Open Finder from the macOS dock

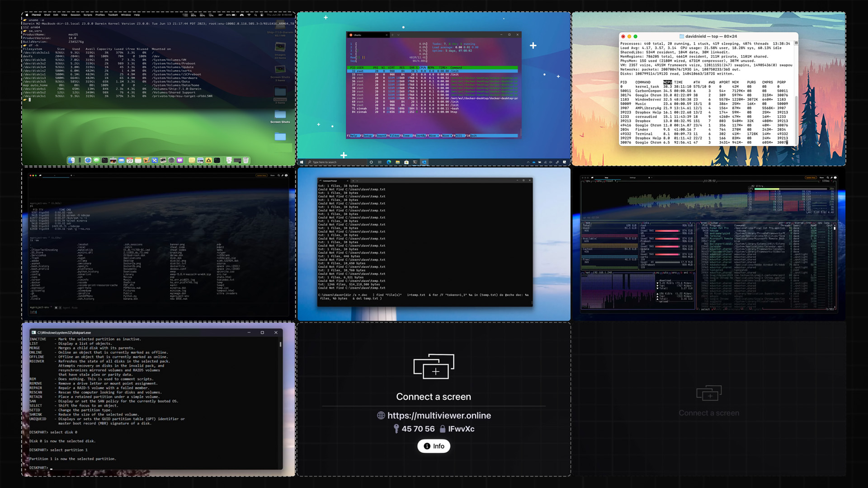(x=71, y=160)
